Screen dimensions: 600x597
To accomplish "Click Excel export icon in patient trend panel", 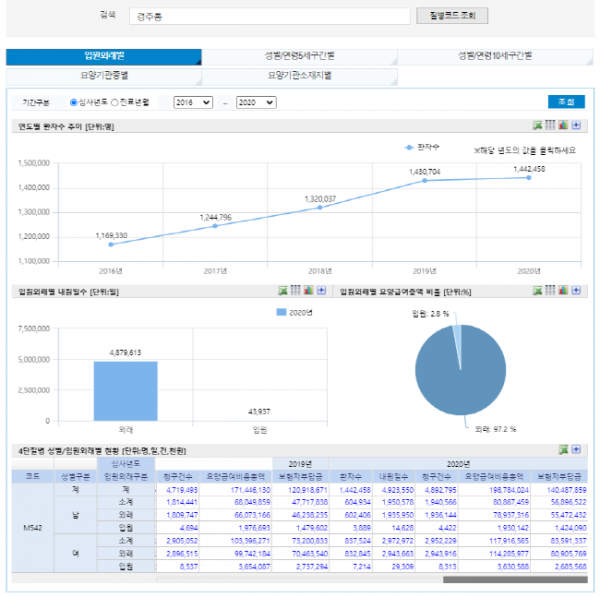I will tap(538, 126).
